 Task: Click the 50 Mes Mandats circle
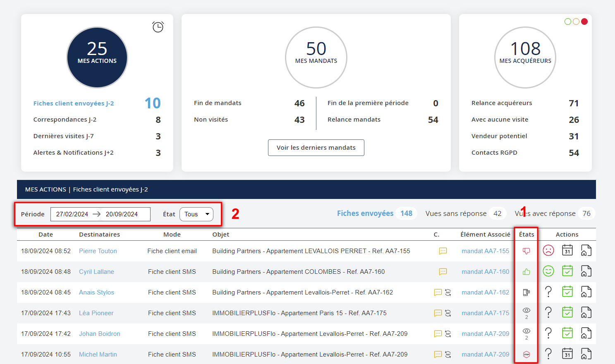pos(316,57)
